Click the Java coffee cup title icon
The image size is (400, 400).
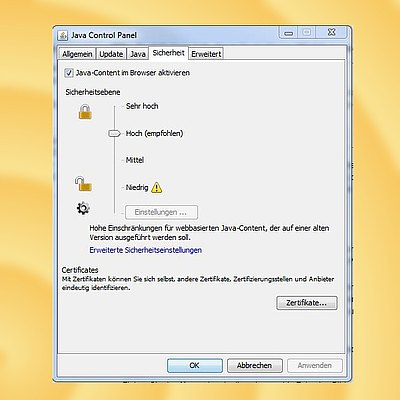[x=63, y=35]
